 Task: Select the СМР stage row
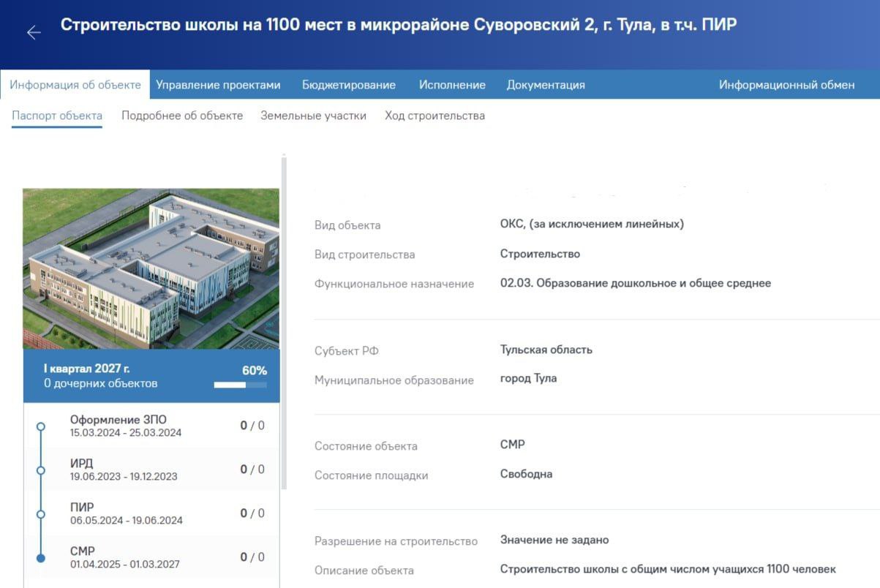click(x=151, y=557)
